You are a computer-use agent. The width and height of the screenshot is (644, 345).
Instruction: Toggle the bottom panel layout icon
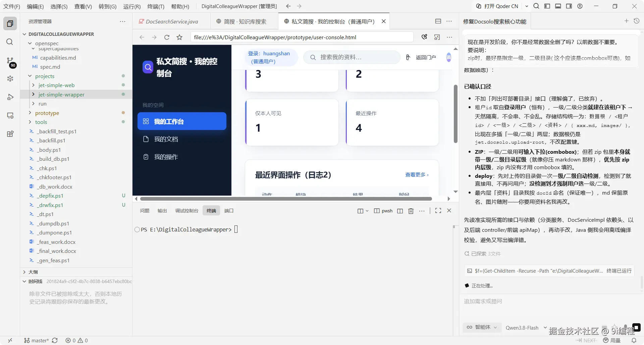tap(558, 6)
